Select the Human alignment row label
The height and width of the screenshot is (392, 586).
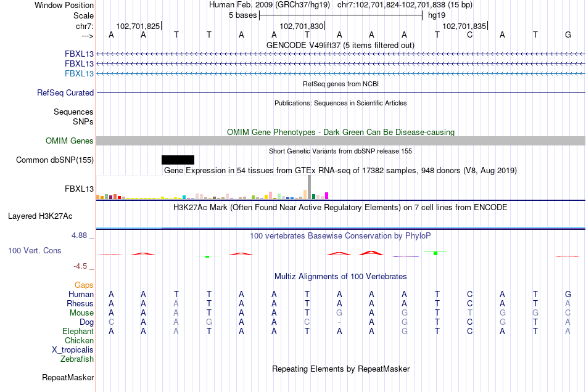(81, 295)
